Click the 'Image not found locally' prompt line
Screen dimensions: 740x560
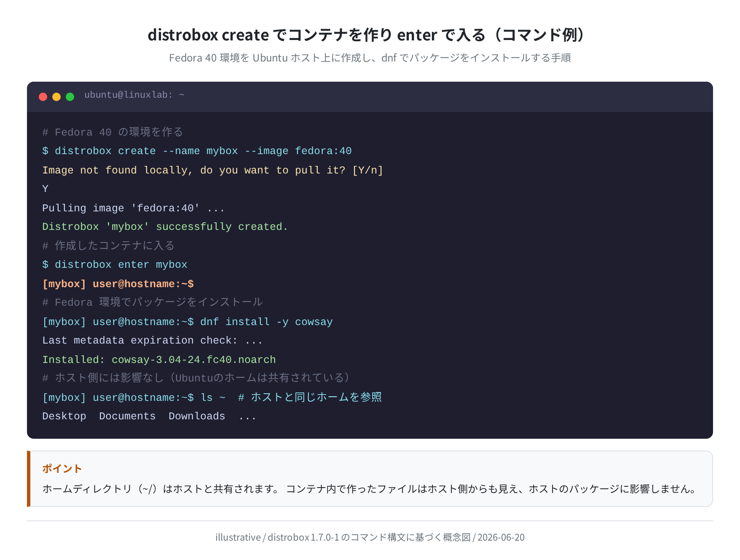(212, 170)
